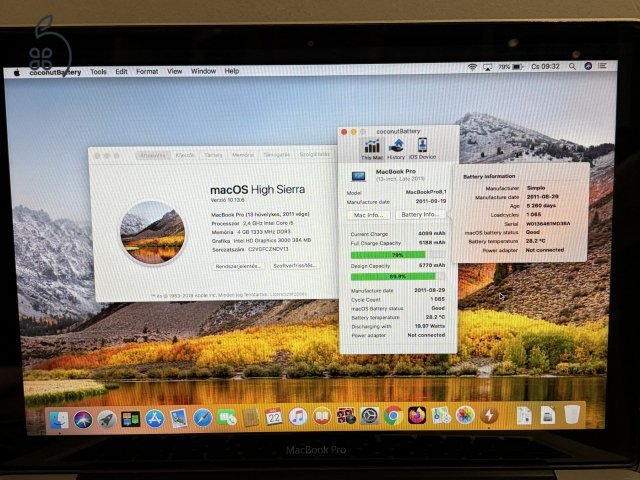
Task: Click the Battery Info... button
Action: coord(420,214)
